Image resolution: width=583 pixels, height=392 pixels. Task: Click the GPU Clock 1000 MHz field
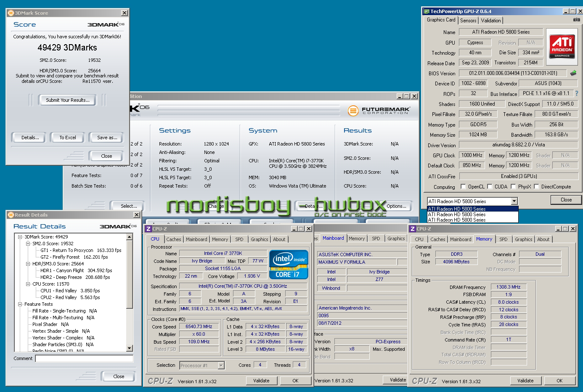click(472, 155)
